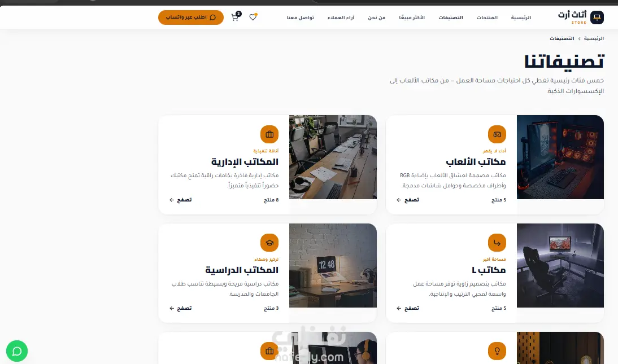Click تصفح link for مكاتب الألعاب
Screen dimensions: 618x364
[x=408, y=200]
